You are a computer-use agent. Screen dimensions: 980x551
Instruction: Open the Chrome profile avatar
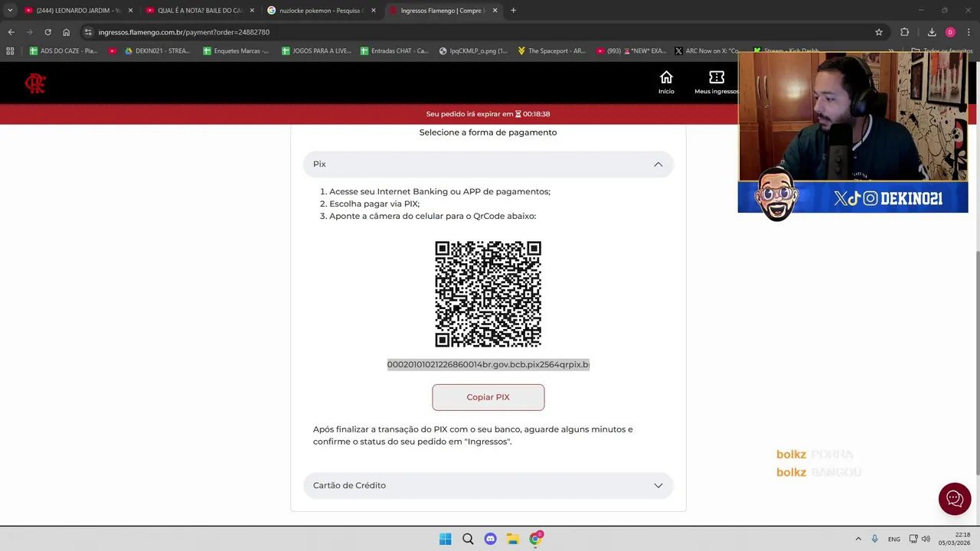[950, 32]
